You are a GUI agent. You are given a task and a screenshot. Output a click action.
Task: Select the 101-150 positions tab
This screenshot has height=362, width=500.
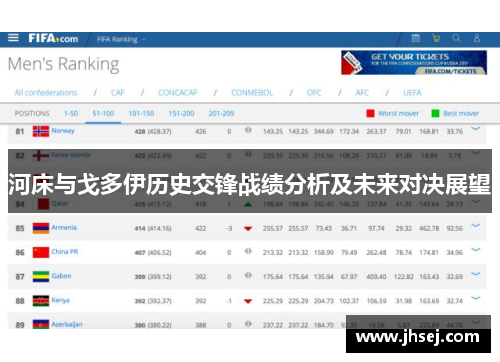[x=141, y=113]
